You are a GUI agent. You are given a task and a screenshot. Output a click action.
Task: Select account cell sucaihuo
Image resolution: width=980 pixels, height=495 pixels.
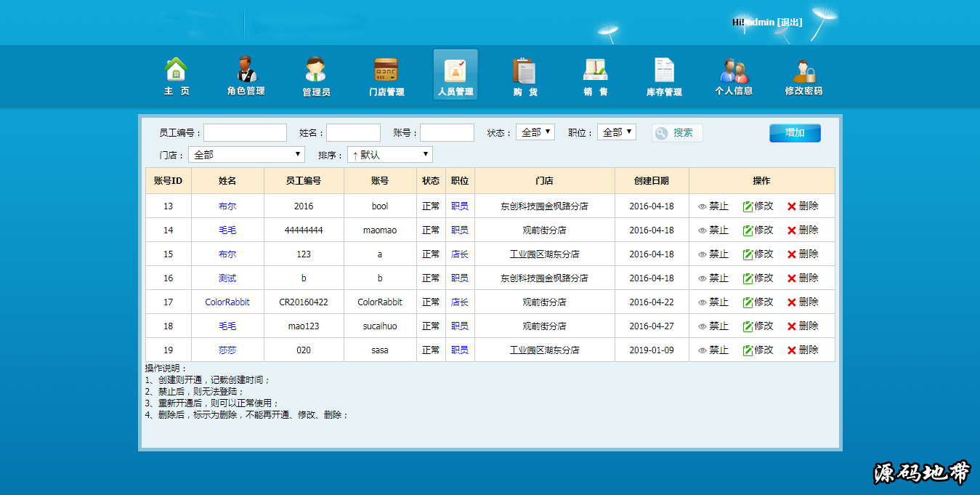pyautogui.click(x=380, y=326)
